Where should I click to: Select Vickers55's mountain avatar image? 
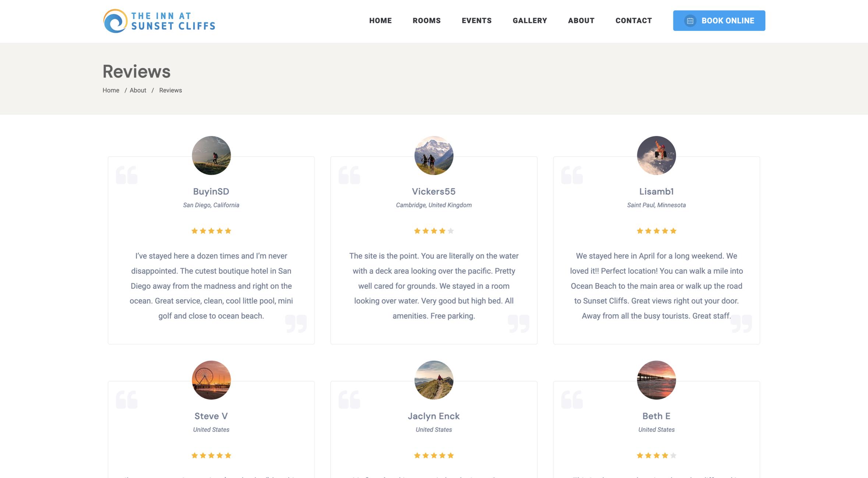coord(434,156)
